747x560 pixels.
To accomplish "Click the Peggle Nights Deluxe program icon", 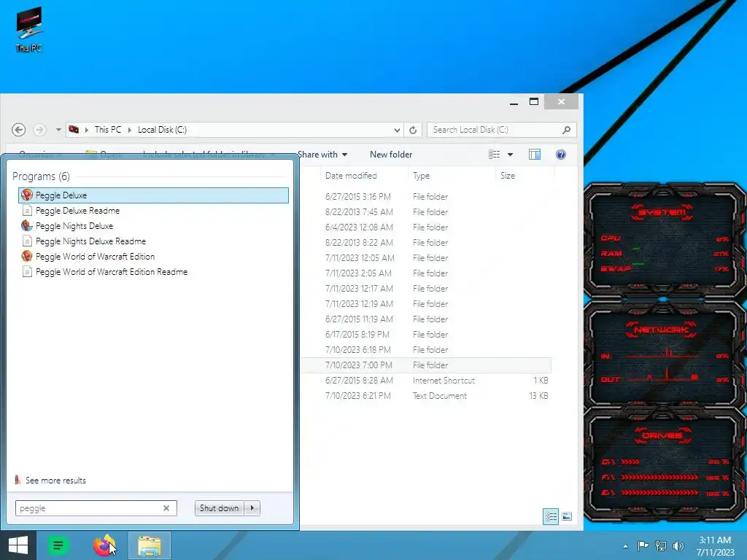I will [27, 226].
